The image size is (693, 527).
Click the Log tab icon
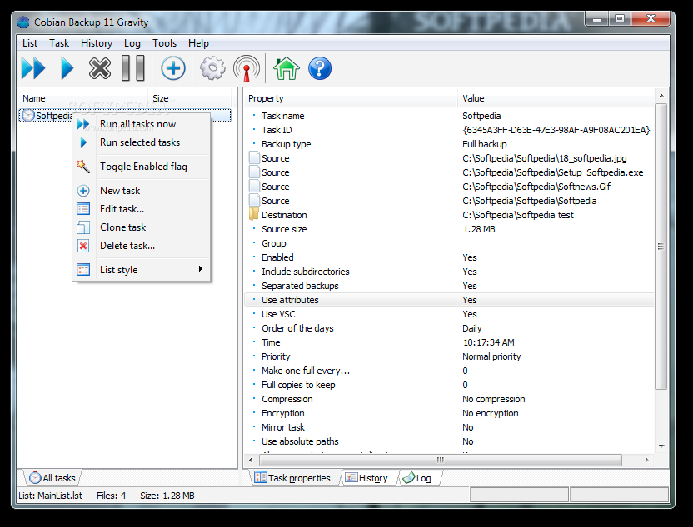[x=408, y=477]
